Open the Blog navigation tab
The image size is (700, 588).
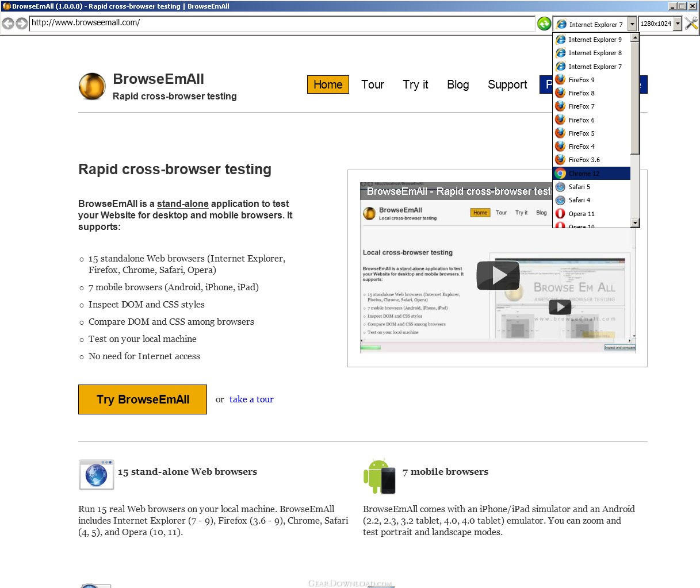point(458,84)
